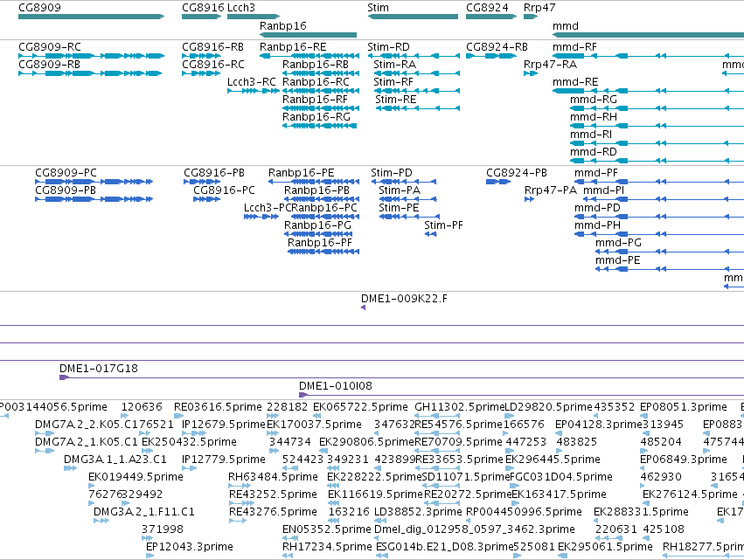Select the EK019449.5prime EST label
This screenshot has height=560, width=744.
click(x=136, y=478)
